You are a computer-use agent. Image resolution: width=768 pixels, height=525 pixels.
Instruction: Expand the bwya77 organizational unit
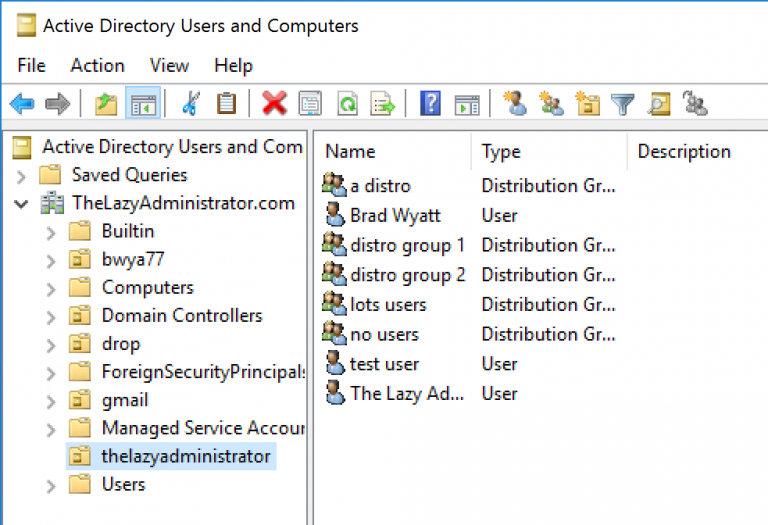pos(51,261)
